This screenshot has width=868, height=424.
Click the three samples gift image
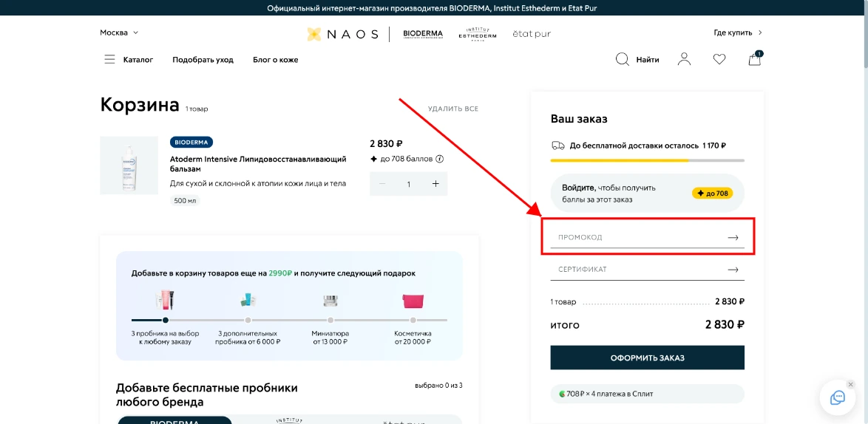pyautogui.click(x=165, y=300)
